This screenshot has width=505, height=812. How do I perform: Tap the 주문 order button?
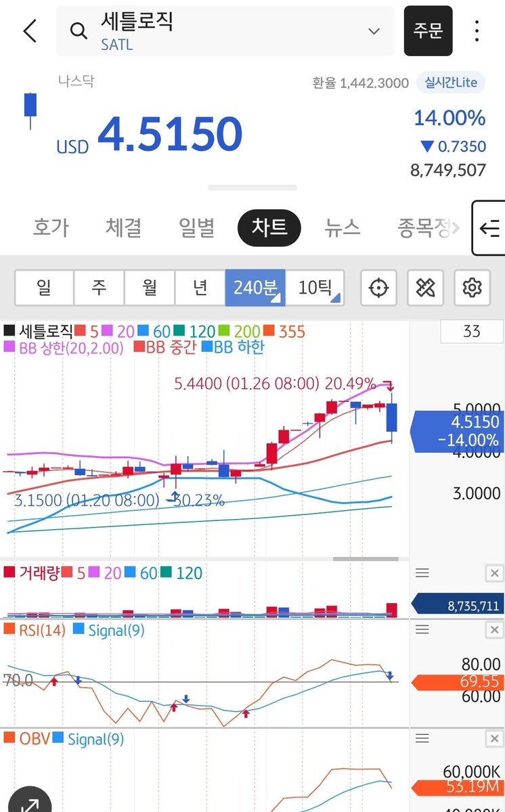[428, 31]
